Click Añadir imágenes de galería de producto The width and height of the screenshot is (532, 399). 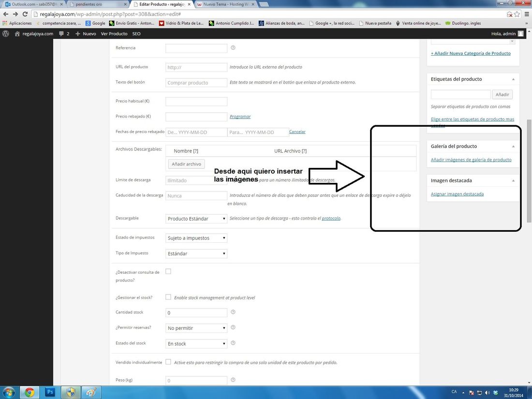point(471,160)
